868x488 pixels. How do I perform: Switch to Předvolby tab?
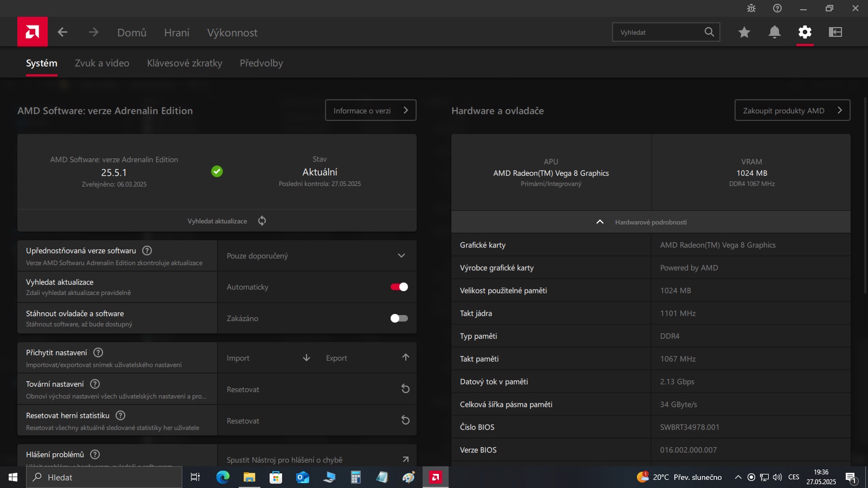[261, 63]
